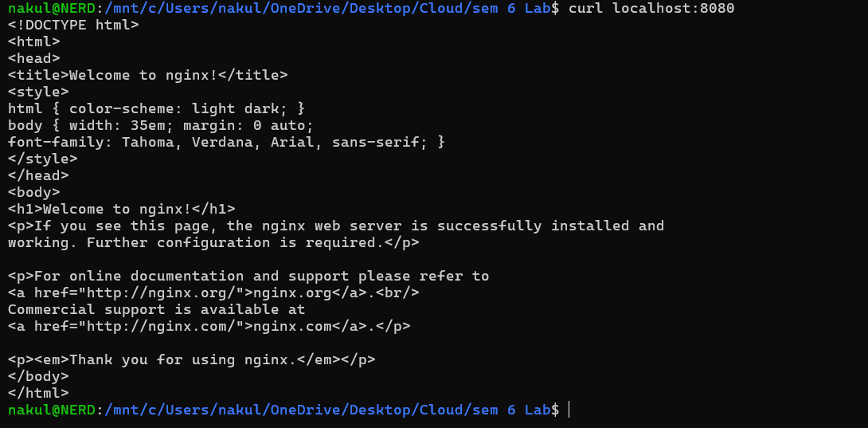Click the 'Thank you for using nginx.' line
The height and width of the screenshot is (428, 868).
[x=191, y=359]
